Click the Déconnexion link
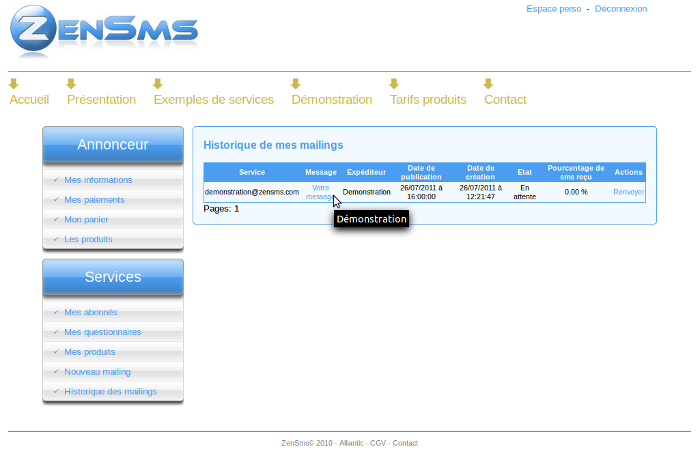The height and width of the screenshot is (462, 700). tap(620, 9)
